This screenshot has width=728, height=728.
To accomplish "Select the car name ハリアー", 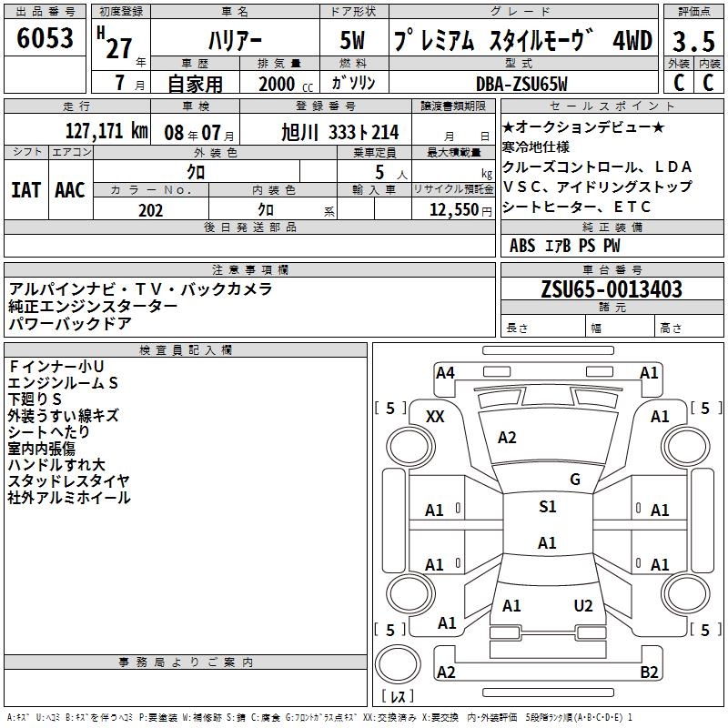I will [x=235, y=41].
